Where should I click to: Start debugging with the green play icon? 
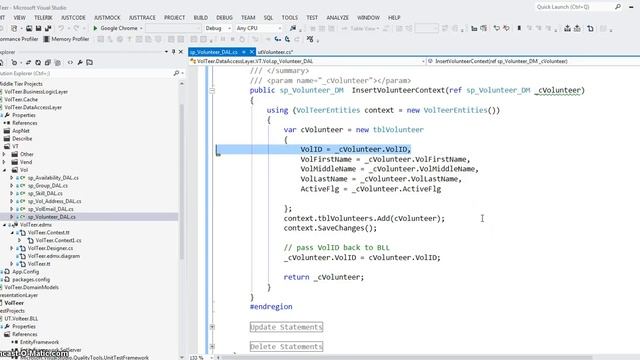(x=95, y=28)
